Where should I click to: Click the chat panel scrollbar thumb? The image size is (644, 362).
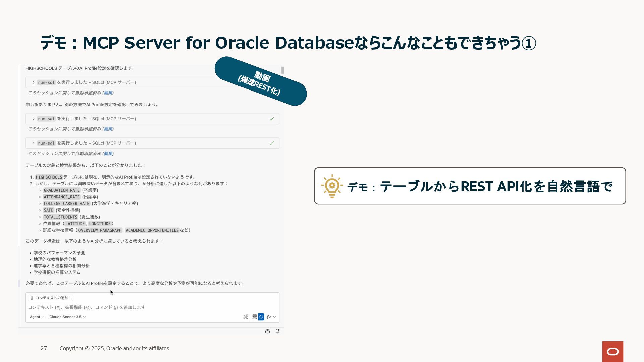click(x=283, y=70)
